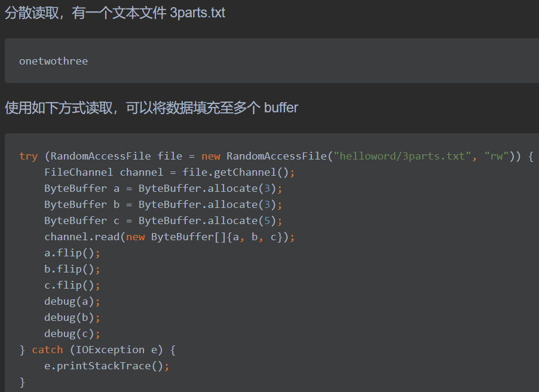Click the 'c.flip();' line
Screen dimensions: 539x392
(x=72, y=286)
